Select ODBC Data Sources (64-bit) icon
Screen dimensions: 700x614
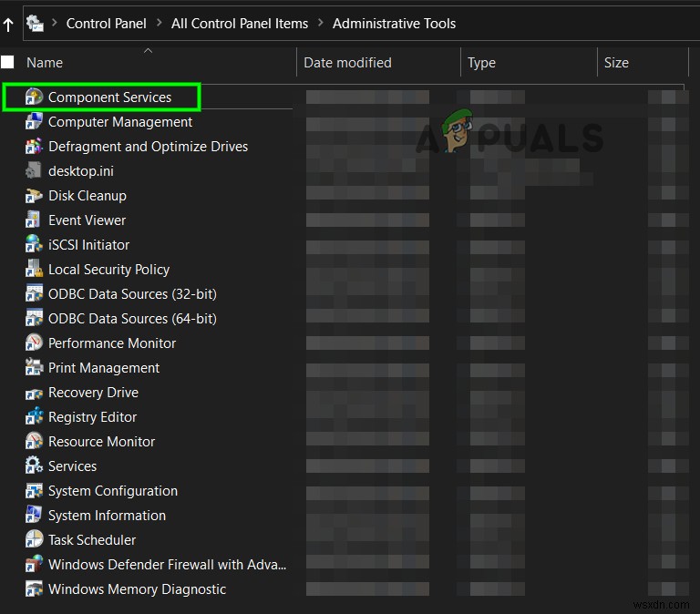34,318
